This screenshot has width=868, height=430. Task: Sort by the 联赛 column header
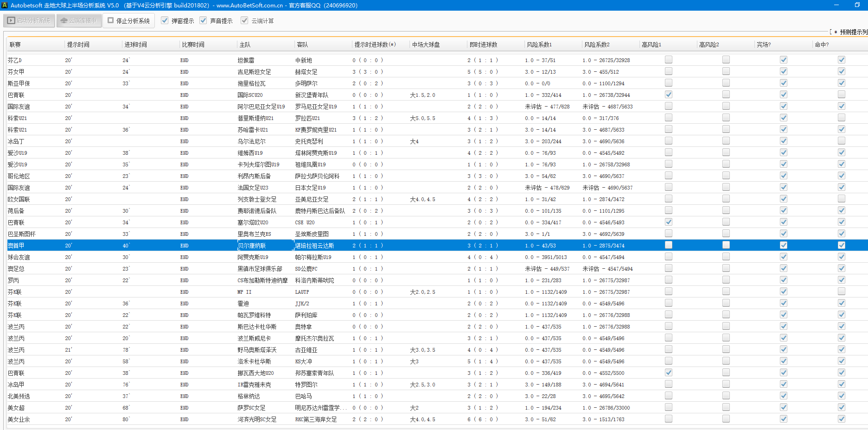click(15, 45)
